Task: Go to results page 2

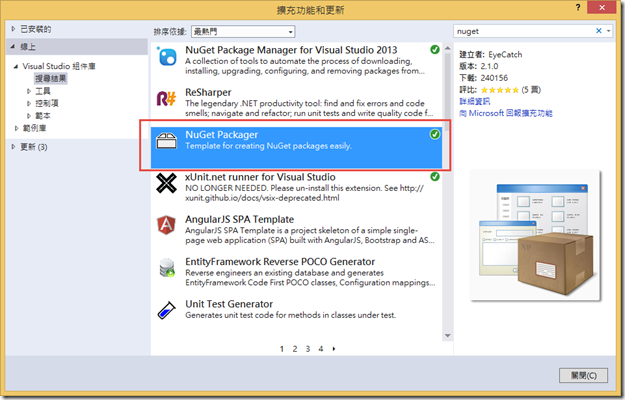Action: point(295,349)
